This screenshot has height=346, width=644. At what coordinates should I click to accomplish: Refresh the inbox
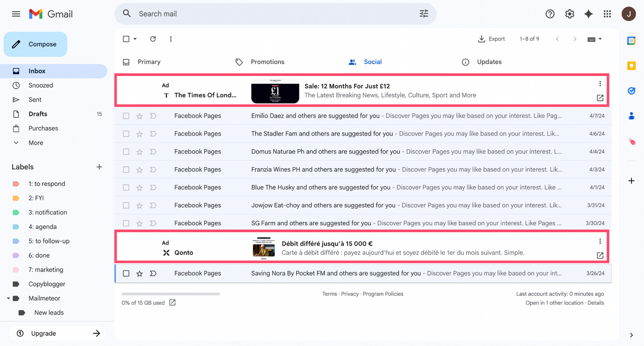tap(153, 39)
